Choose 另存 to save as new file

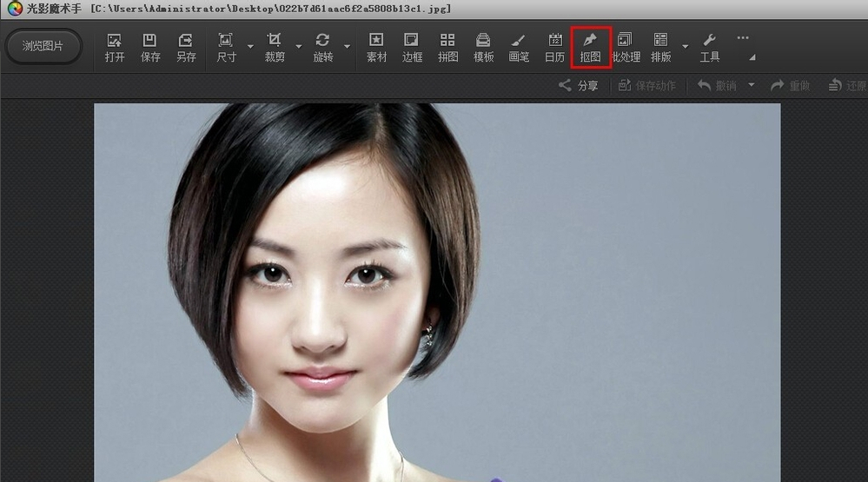186,48
